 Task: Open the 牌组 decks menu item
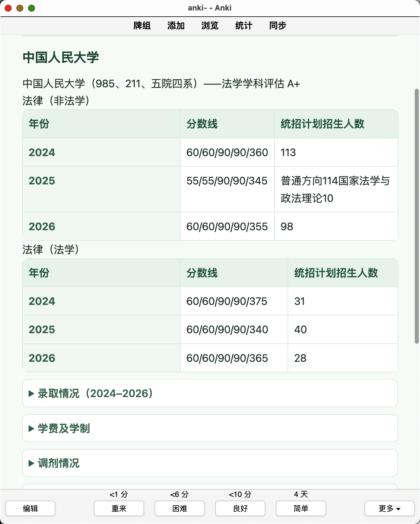pos(142,26)
